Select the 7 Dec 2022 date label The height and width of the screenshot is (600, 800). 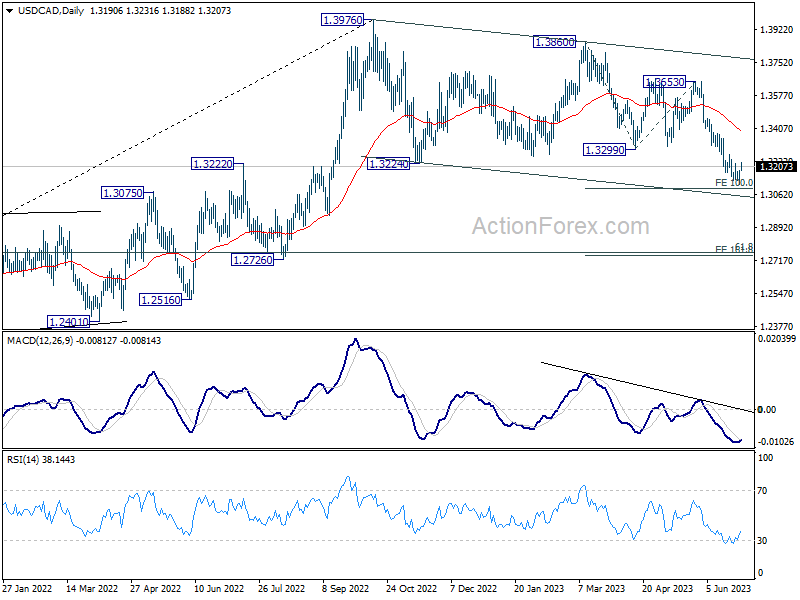473,588
